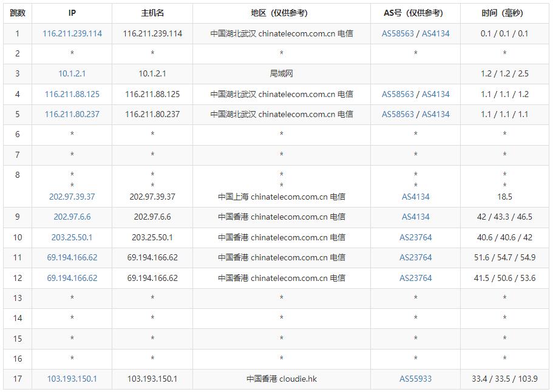This screenshot has height=392, width=553.
Task: Open AS58563 link in hop 1 row
Action: (398, 33)
